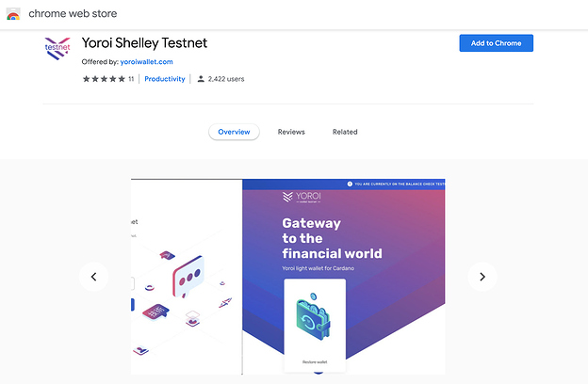Show next screenshot with right arrow
Screen dimensions: 588x384
[x=482, y=277]
